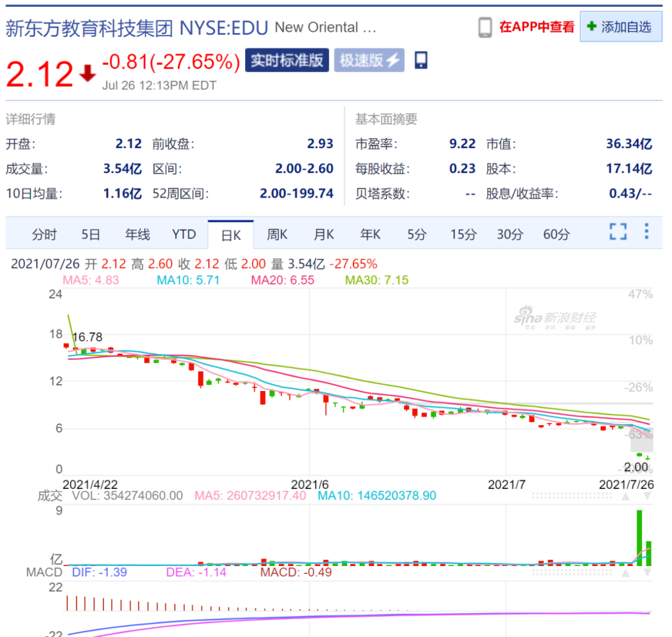The image size is (672, 637).
Task: Click the 2021/6 date label on axis
Action: click(309, 484)
